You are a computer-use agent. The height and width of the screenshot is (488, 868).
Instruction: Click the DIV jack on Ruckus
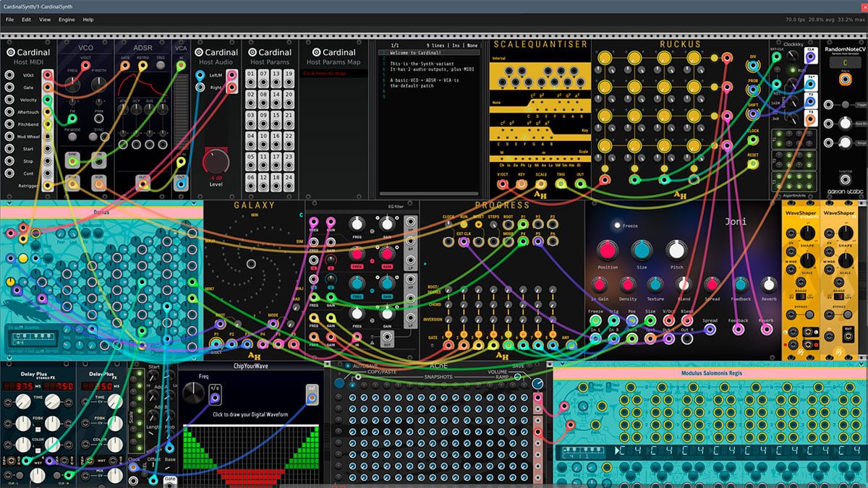pos(754,65)
